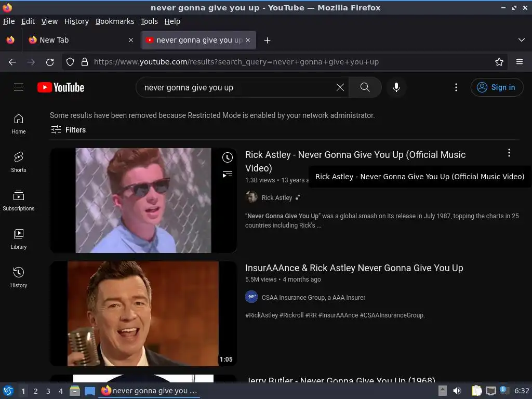Play the Rick Astley official video thumbnail

(143, 200)
